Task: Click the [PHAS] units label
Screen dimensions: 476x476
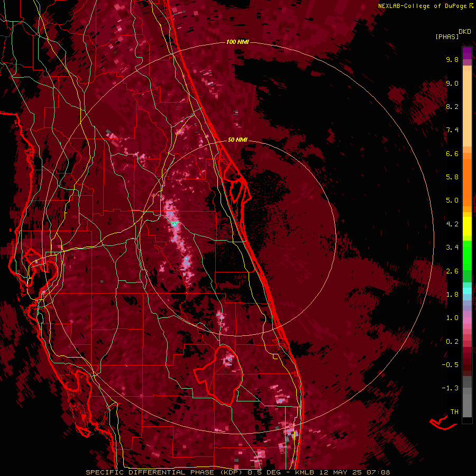Action: coord(447,36)
